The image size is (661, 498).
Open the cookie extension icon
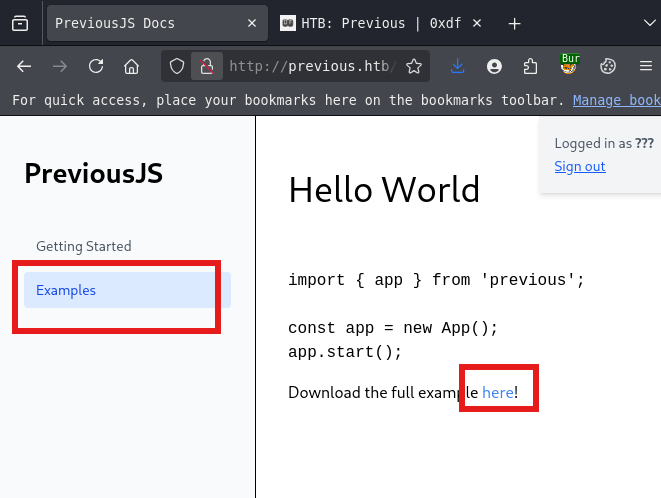pos(607,66)
